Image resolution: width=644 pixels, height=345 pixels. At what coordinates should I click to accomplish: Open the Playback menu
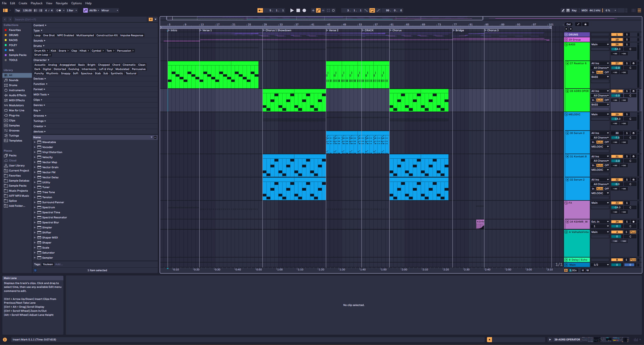pyautogui.click(x=36, y=3)
